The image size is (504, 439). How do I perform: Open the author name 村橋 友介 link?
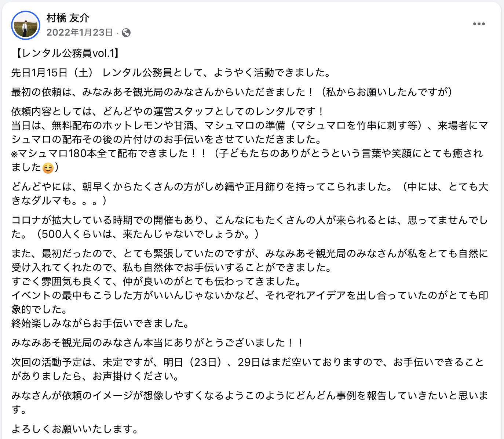tap(68, 18)
